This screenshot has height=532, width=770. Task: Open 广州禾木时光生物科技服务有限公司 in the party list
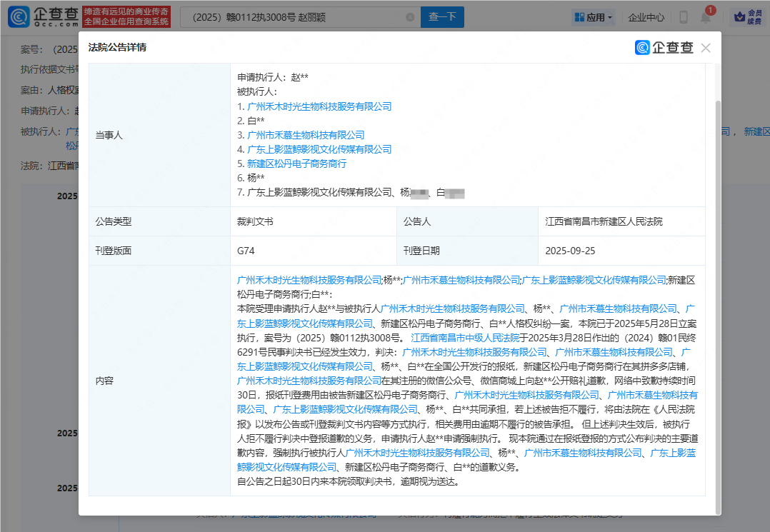pyautogui.click(x=319, y=106)
